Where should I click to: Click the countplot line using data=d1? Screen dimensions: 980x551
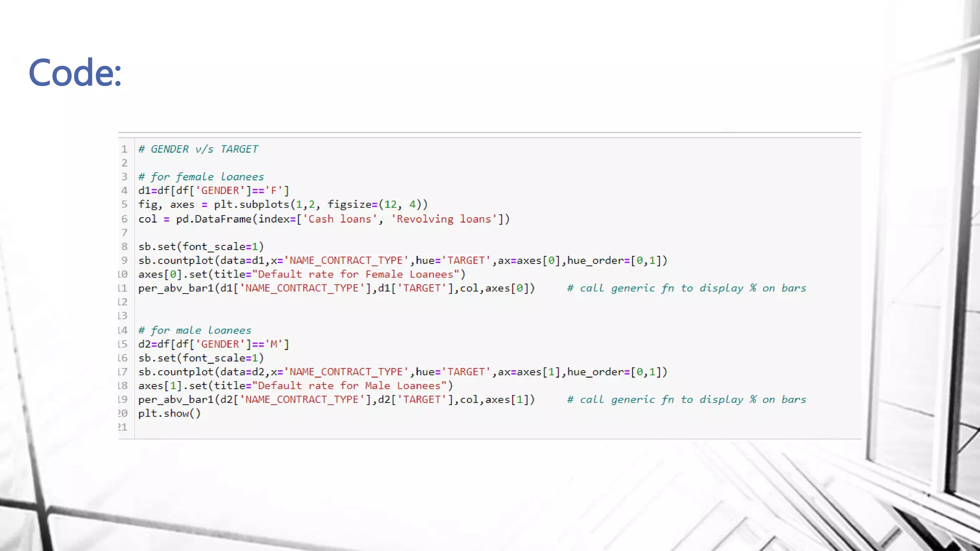[x=402, y=261]
